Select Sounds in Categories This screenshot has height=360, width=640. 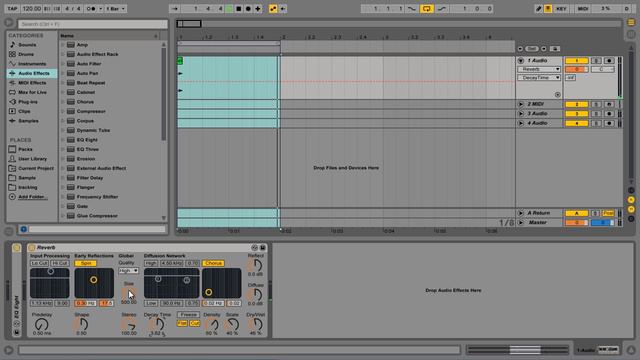tap(27, 45)
